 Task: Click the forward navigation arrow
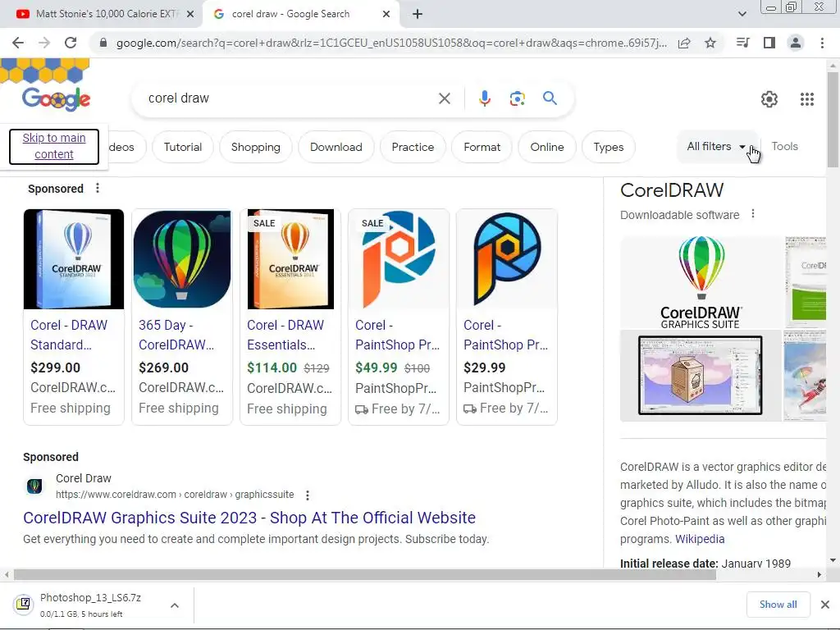pyautogui.click(x=44, y=43)
